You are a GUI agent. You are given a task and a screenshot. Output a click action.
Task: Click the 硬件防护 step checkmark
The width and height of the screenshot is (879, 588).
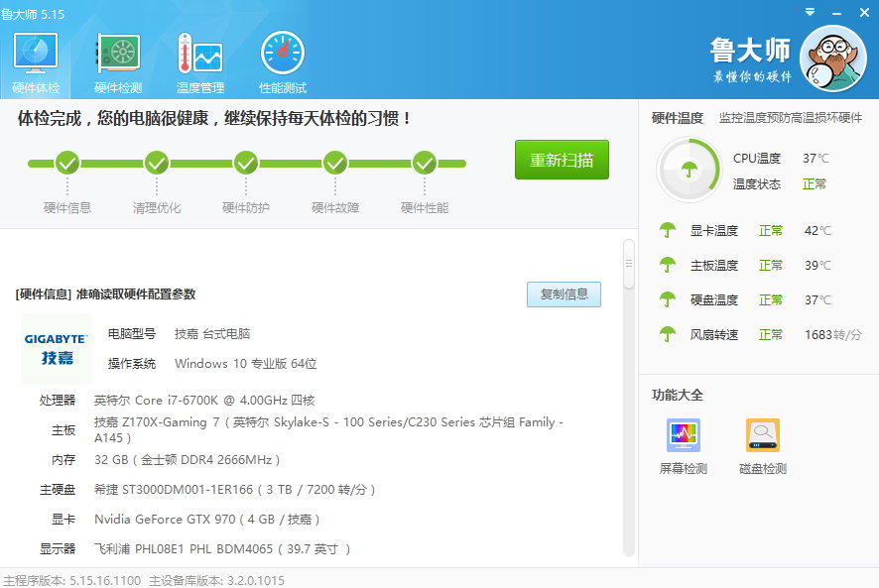coord(245,164)
